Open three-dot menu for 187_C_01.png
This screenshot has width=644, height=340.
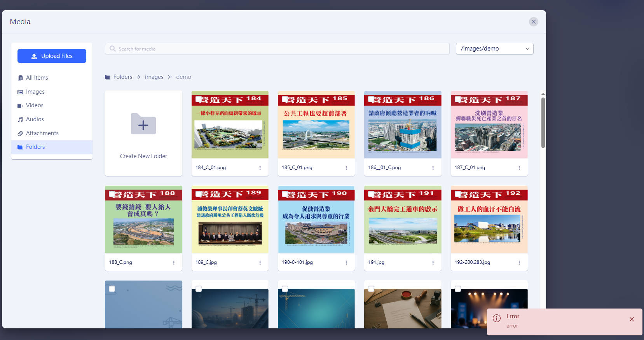click(x=519, y=168)
